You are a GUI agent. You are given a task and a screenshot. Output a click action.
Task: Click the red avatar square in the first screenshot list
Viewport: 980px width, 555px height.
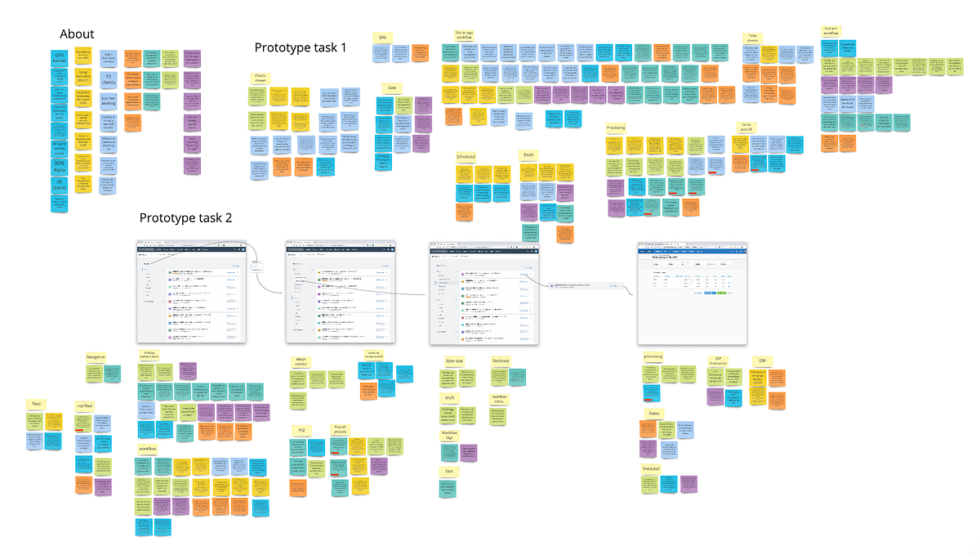pyautogui.click(x=170, y=302)
